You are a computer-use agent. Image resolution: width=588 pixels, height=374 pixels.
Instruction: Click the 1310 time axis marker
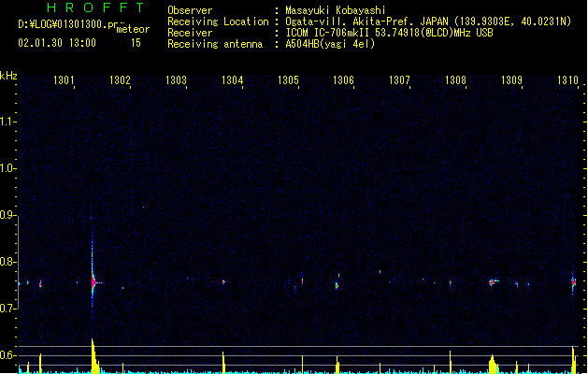[567, 79]
